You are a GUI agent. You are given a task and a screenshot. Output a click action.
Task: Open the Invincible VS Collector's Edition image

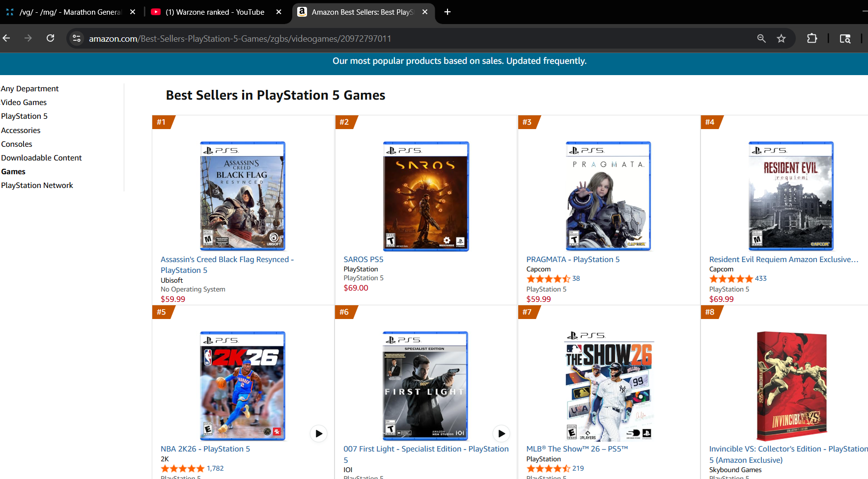(x=792, y=386)
